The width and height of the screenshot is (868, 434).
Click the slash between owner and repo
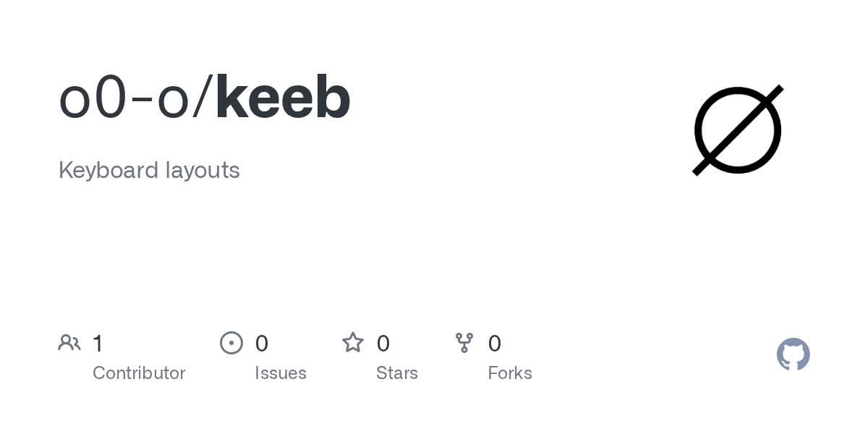pyautogui.click(x=203, y=98)
